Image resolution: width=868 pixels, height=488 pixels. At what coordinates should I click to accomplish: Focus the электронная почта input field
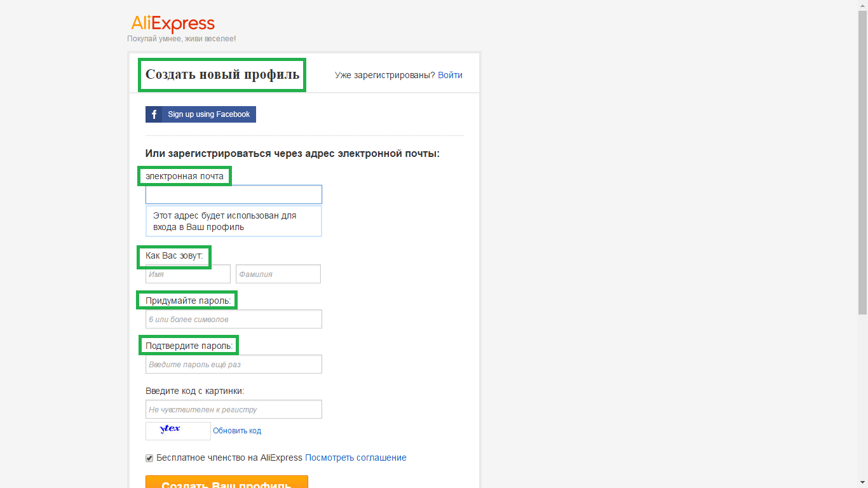pyautogui.click(x=233, y=194)
